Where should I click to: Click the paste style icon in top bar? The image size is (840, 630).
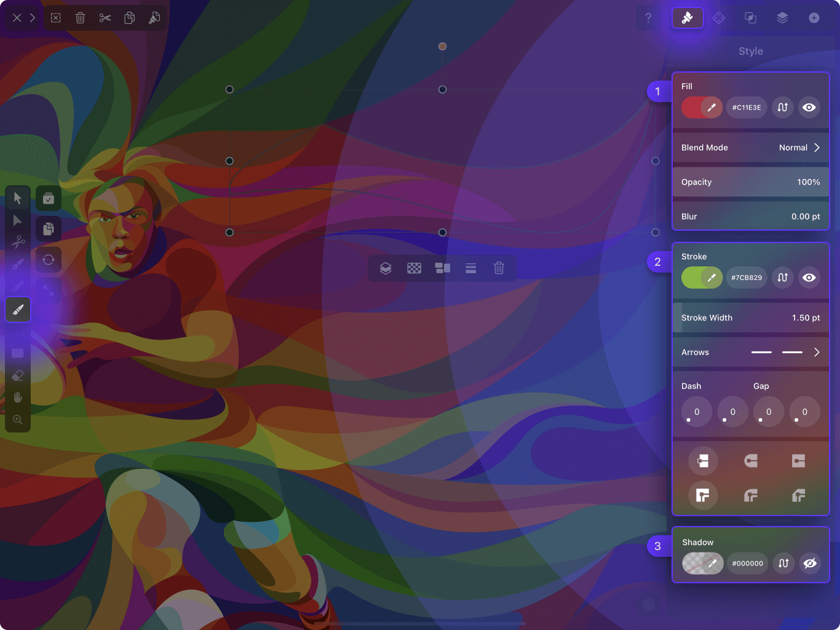[x=154, y=18]
